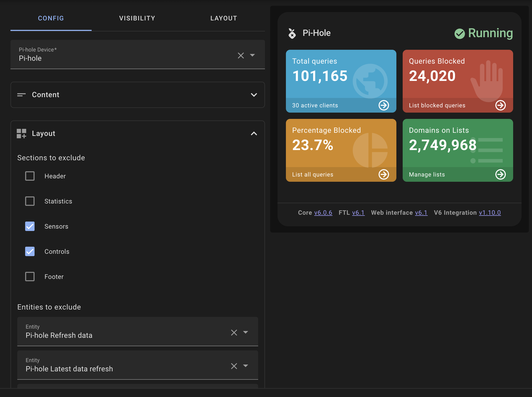Screen dimensions: 532x397
Task: Click the arrow icon beside 30 active clients
Action: [x=384, y=105]
